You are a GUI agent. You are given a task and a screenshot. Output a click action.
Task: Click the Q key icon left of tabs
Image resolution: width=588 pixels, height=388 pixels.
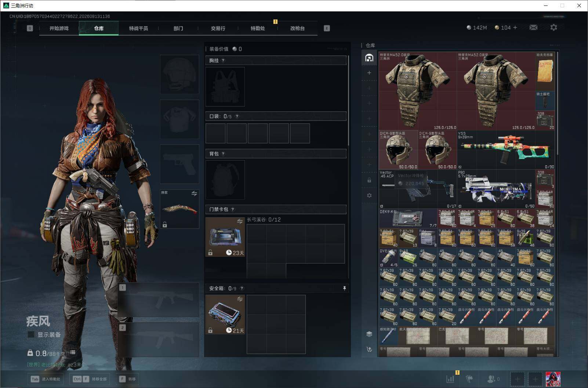[x=30, y=28]
